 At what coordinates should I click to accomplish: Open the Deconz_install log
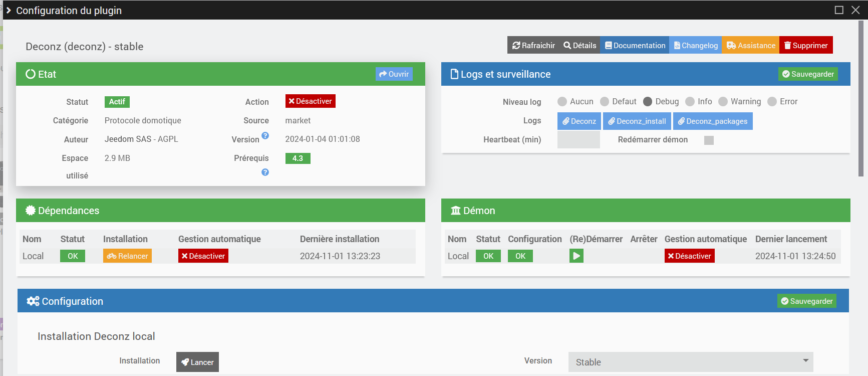[637, 121]
